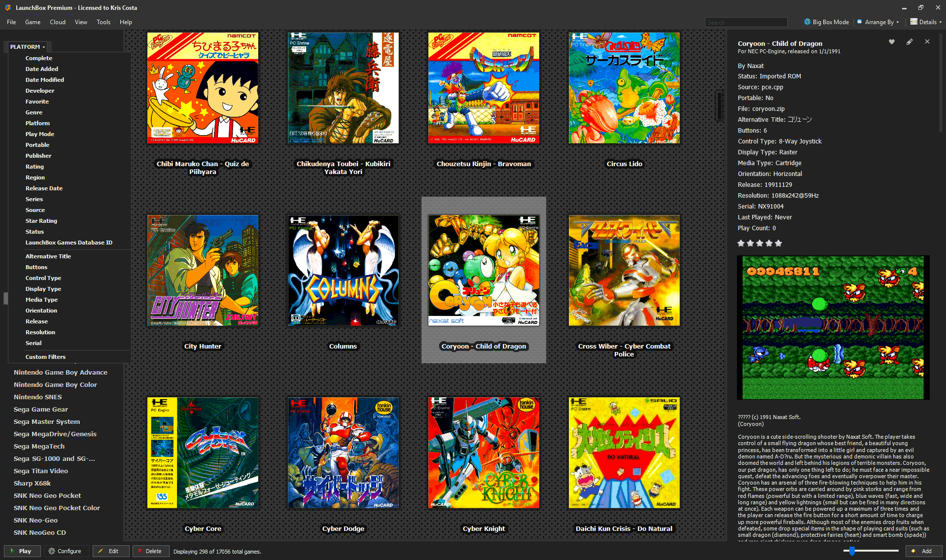Screen dimensions: 946x560
Task: Select Cross Wiber box art
Action: pyautogui.click(x=624, y=271)
